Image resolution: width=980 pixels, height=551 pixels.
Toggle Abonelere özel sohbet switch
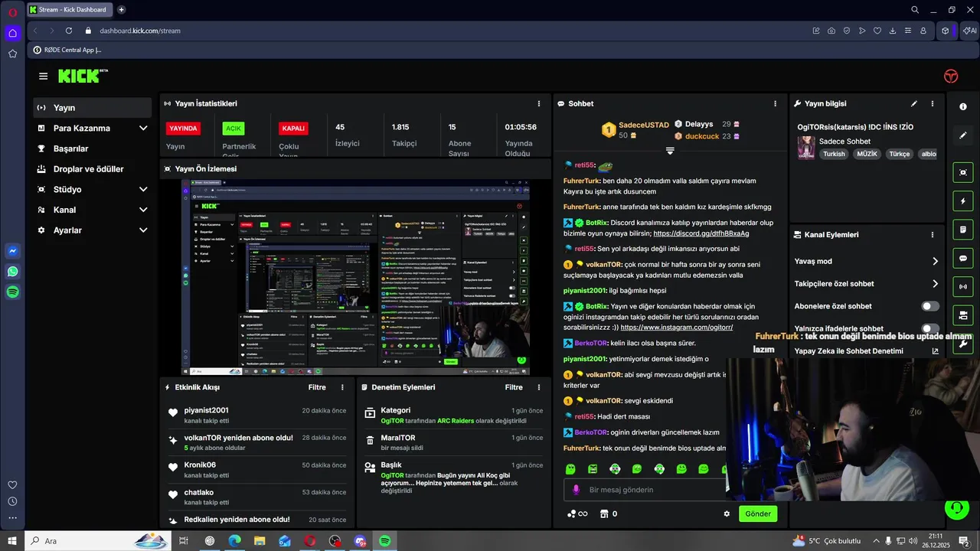[x=930, y=306]
